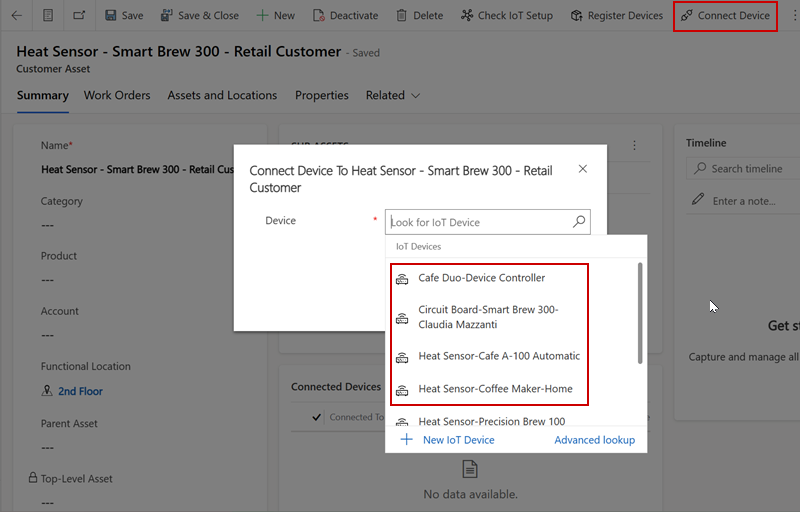The image size is (800, 512).
Task: Click the device lookup search icon
Action: pyautogui.click(x=579, y=222)
